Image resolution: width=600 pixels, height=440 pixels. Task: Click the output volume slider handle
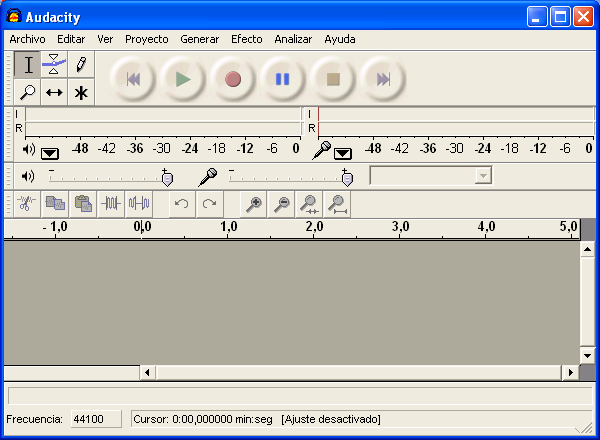pyautogui.click(x=167, y=178)
